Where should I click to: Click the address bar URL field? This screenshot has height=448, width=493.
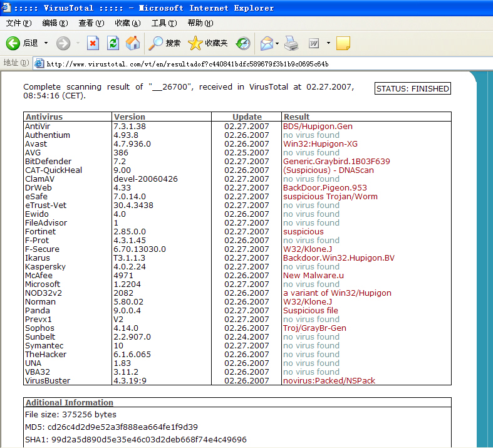pos(251,63)
